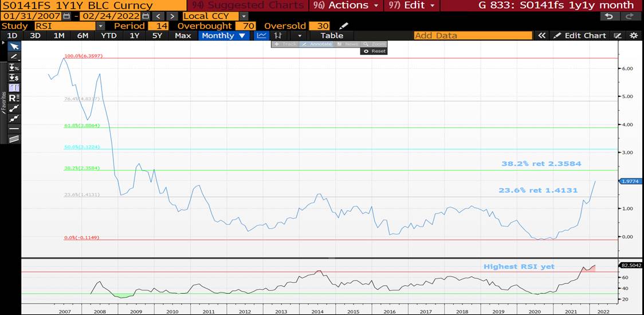
Task: Shift date range backward with left arrow
Action: click(x=159, y=17)
